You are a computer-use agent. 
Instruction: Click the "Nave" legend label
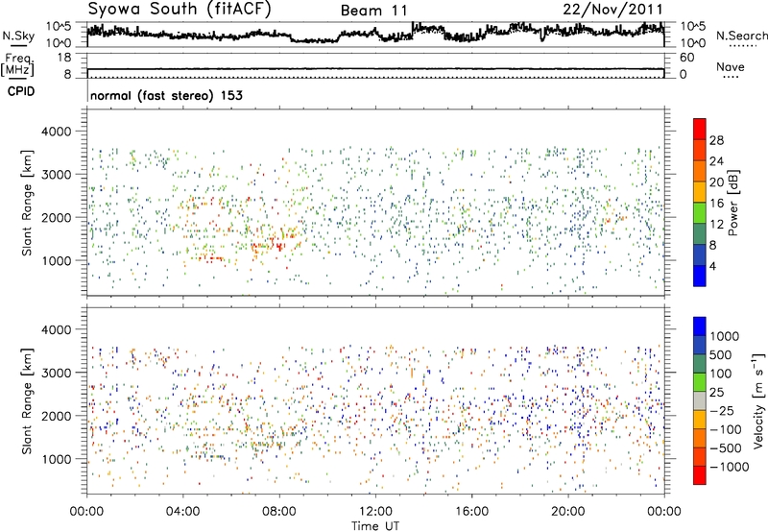coord(731,66)
